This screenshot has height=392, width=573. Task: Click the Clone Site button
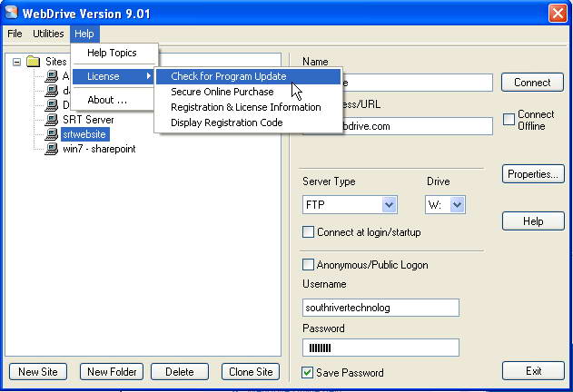251,371
